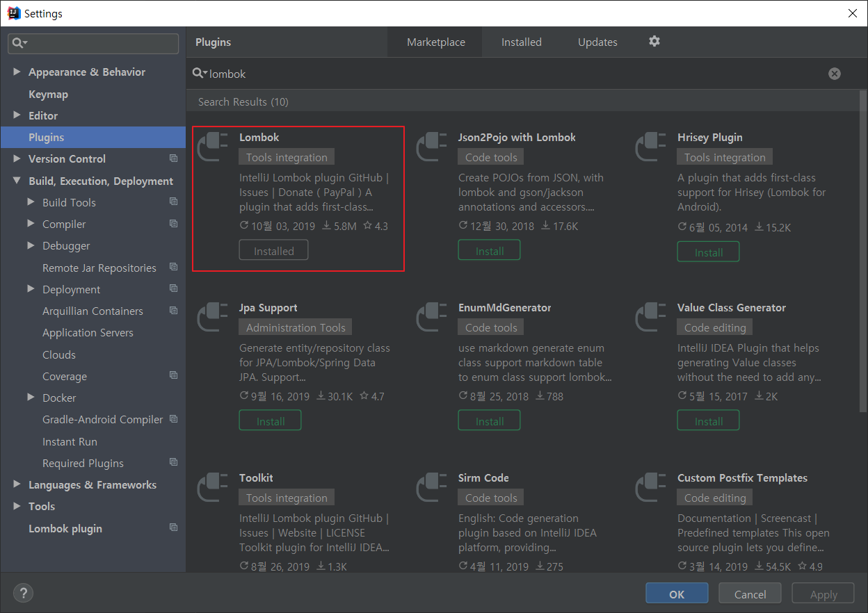
Task: Expand Languages & Frameworks node
Action: pyautogui.click(x=17, y=484)
